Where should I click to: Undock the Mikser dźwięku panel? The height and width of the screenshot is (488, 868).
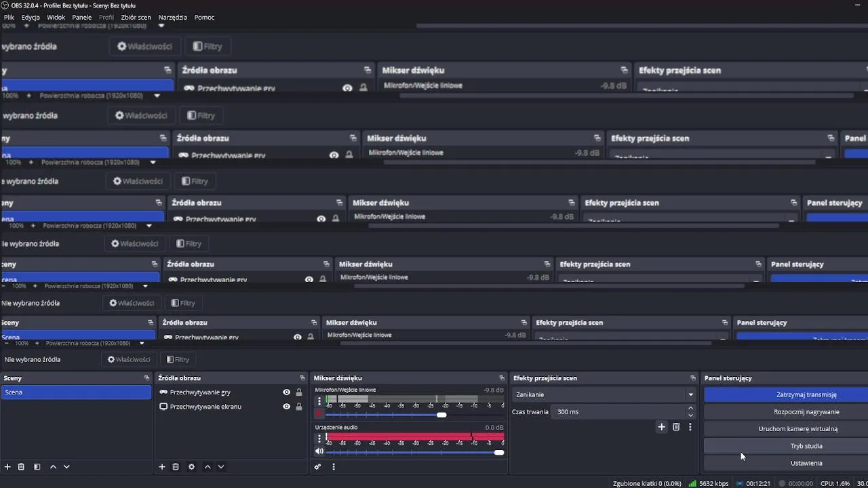[502, 378]
